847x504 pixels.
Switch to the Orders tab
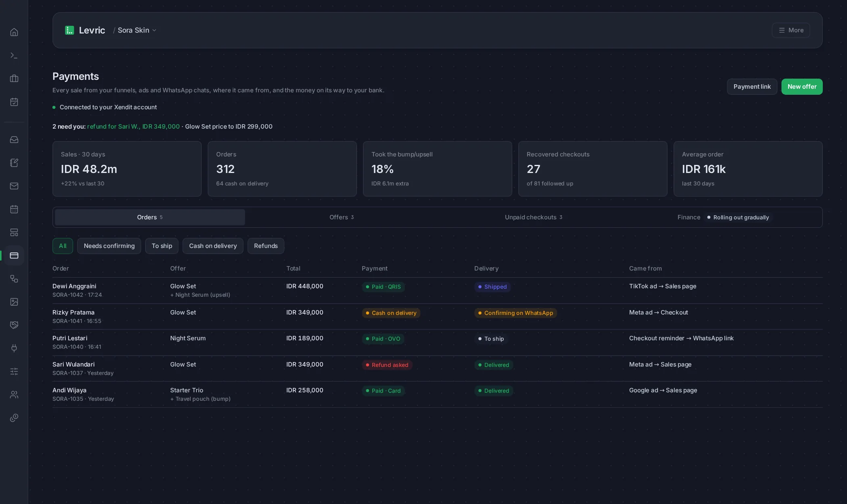tap(150, 217)
